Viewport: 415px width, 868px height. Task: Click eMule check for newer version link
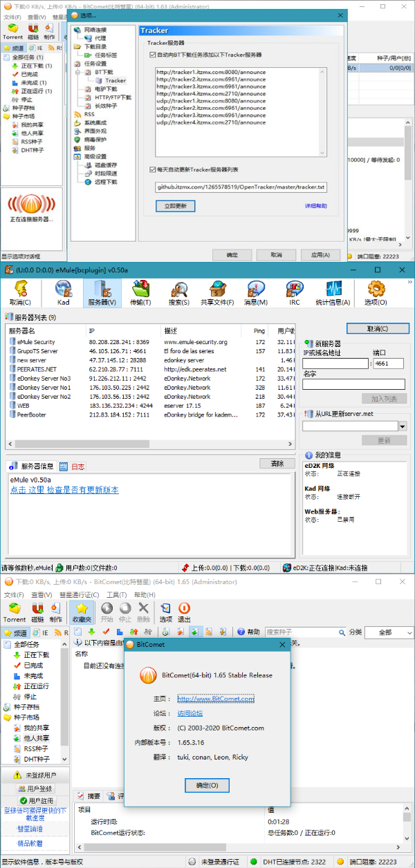click(x=64, y=489)
